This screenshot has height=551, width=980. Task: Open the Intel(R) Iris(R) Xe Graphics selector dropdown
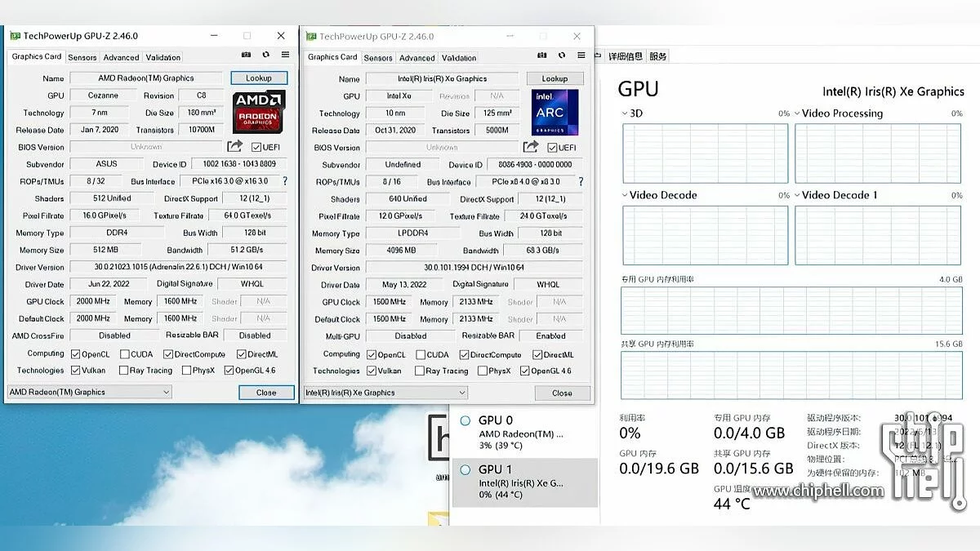pos(385,393)
